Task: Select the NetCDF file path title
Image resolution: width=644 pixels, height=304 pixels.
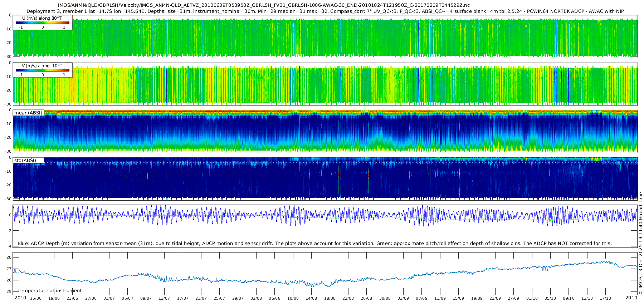Action: (264, 5)
